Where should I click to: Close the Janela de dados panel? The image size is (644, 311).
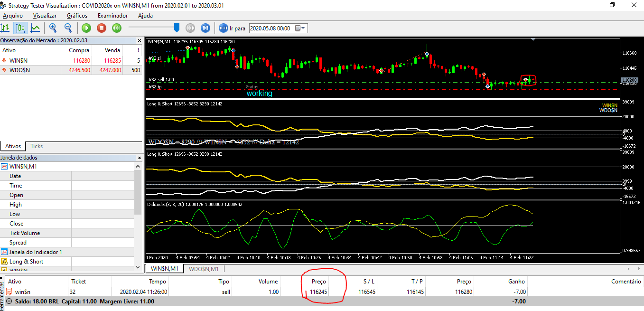(139, 158)
